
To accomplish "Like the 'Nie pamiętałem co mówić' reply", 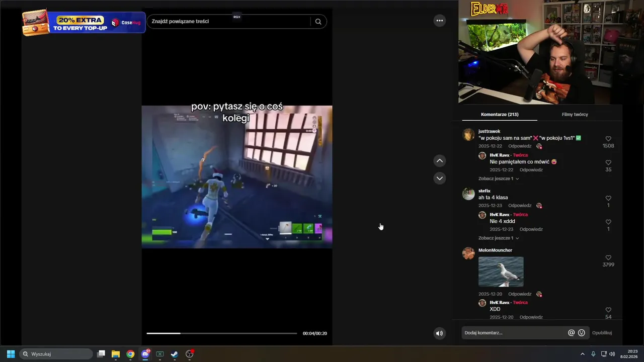I will pos(608,162).
